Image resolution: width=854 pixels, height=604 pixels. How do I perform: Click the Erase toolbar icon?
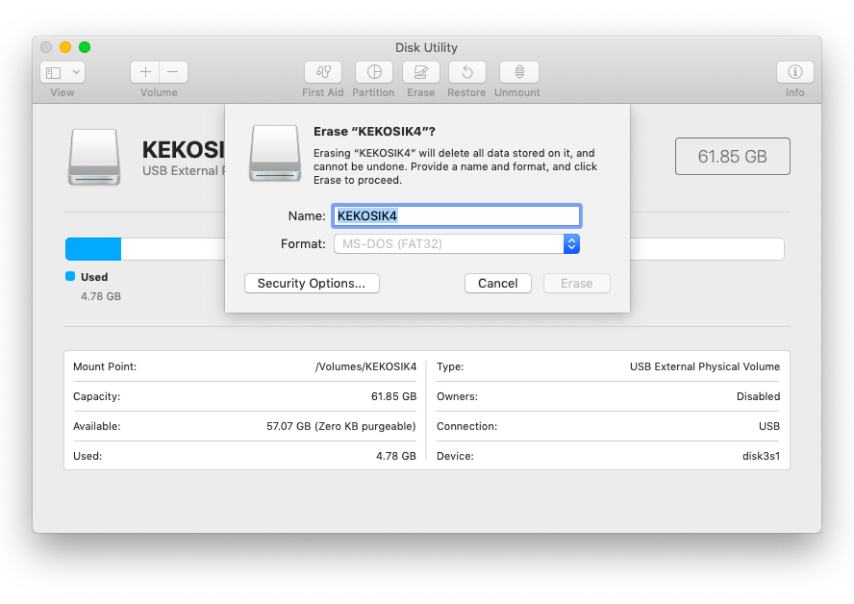pos(421,72)
